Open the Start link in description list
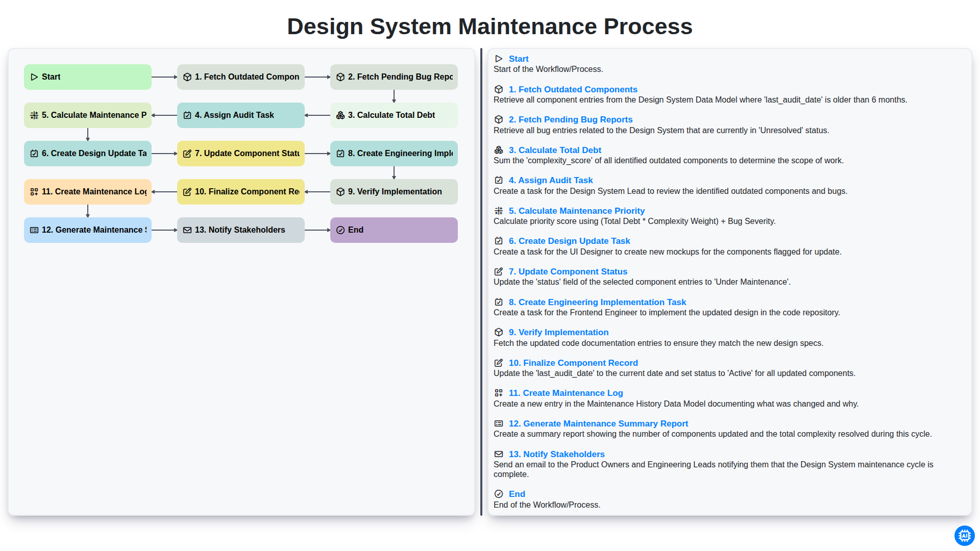This screenshot has width=980, height=551. 519,59
